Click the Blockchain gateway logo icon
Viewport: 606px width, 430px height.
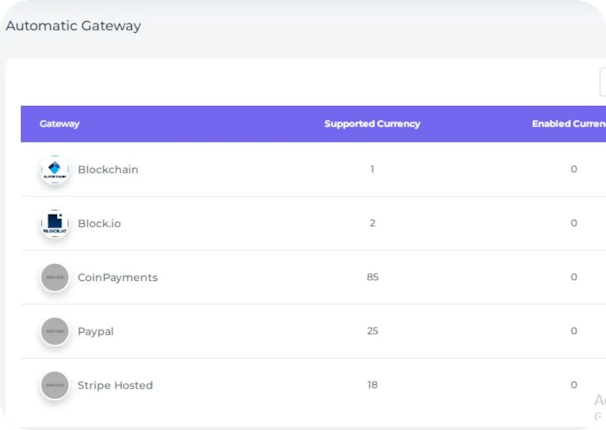click(54, 170)
